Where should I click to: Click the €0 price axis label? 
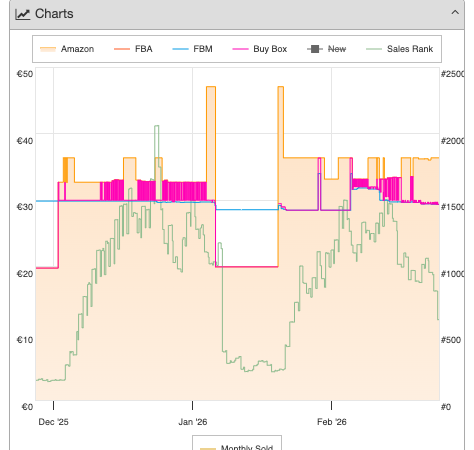(27, 407)
